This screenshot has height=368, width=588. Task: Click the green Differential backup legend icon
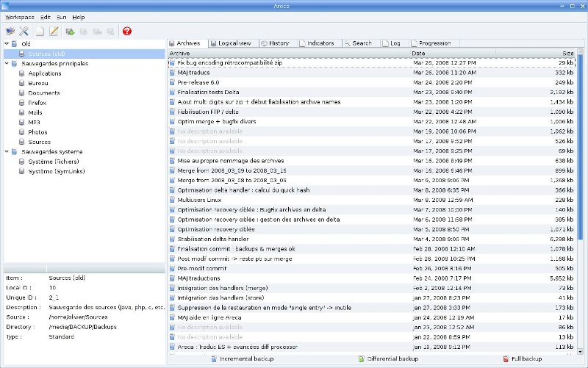tap(361, 359)
